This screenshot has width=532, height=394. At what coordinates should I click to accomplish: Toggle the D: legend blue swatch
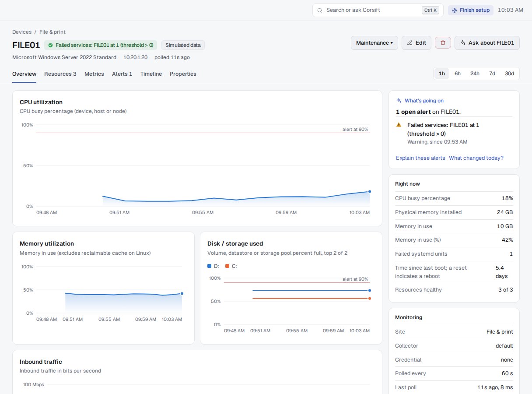point(209,266)
